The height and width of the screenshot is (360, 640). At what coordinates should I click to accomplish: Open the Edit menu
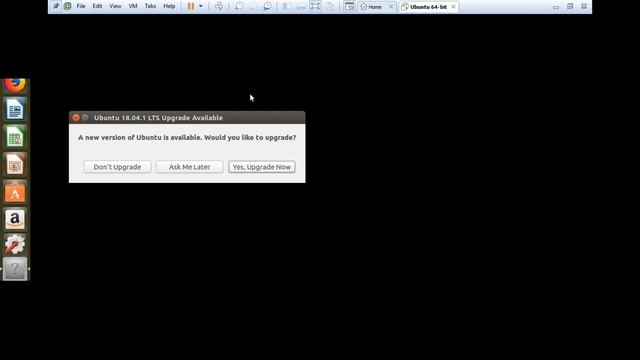click(x=97, y=6)
